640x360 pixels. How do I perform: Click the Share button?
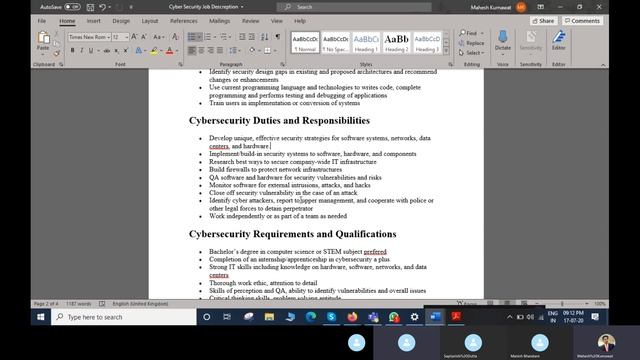pyautogui.click(x=543, y=21)
